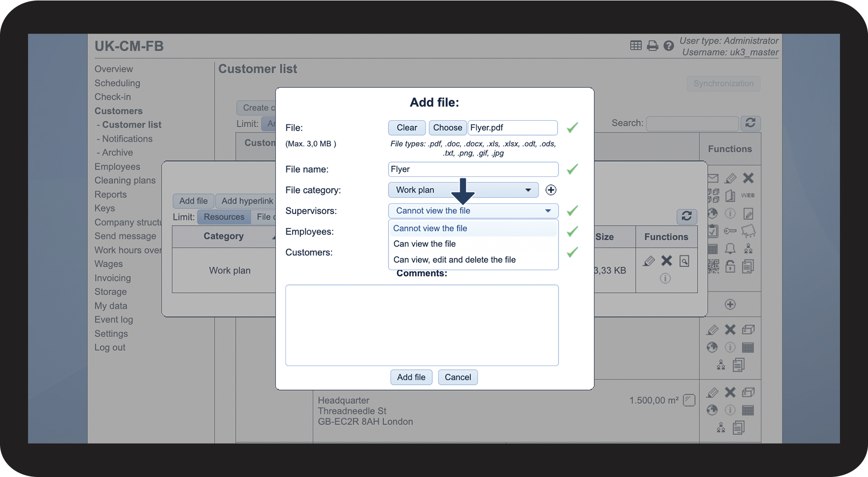Open Overview in the sidebar
The image size is (868, 477).
114,69
